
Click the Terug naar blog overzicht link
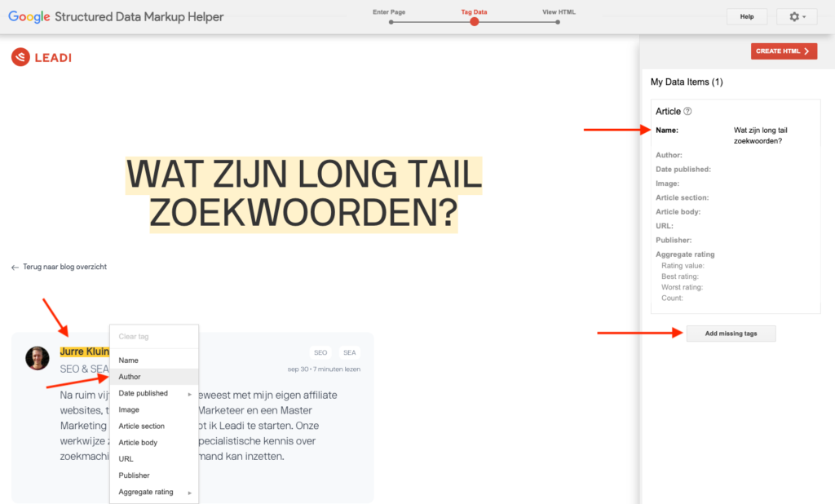(64, 267)
